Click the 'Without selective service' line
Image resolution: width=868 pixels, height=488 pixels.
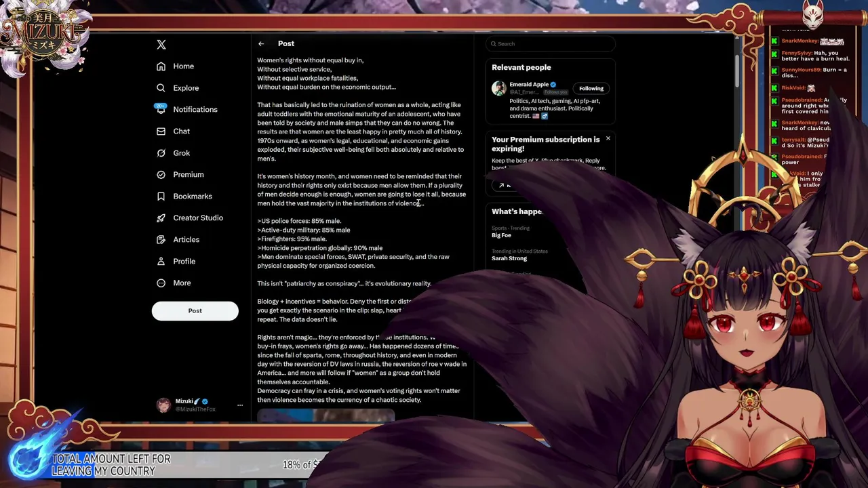point(294,69)
